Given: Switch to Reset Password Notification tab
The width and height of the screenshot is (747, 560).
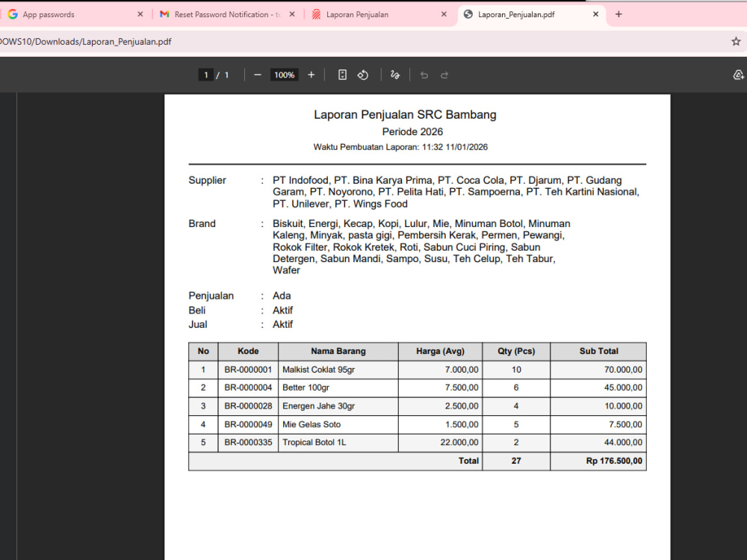Looking at the screenshot, I should pyautogui.click(x=227, y=14).
